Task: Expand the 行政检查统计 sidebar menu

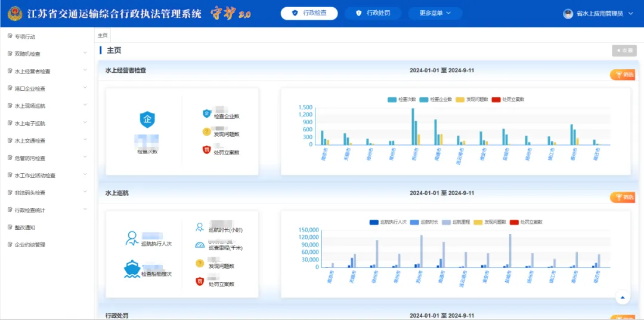Action: (x=48, y=210)
